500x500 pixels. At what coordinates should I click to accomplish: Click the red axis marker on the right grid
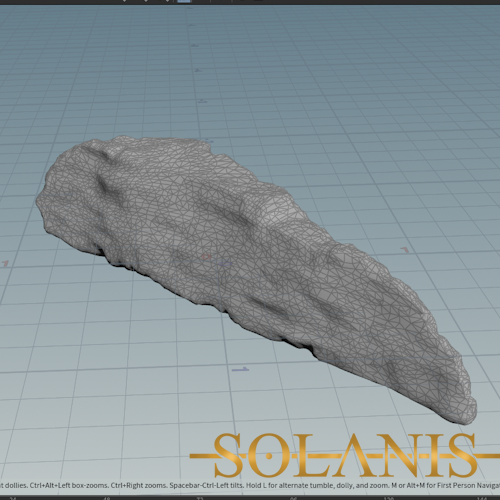[404, 250]
